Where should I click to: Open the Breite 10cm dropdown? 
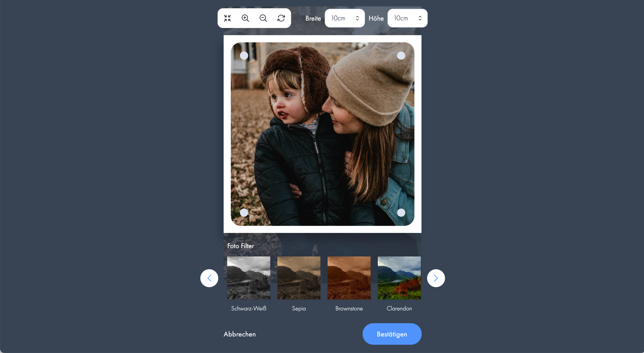click(x=344, y=18)
